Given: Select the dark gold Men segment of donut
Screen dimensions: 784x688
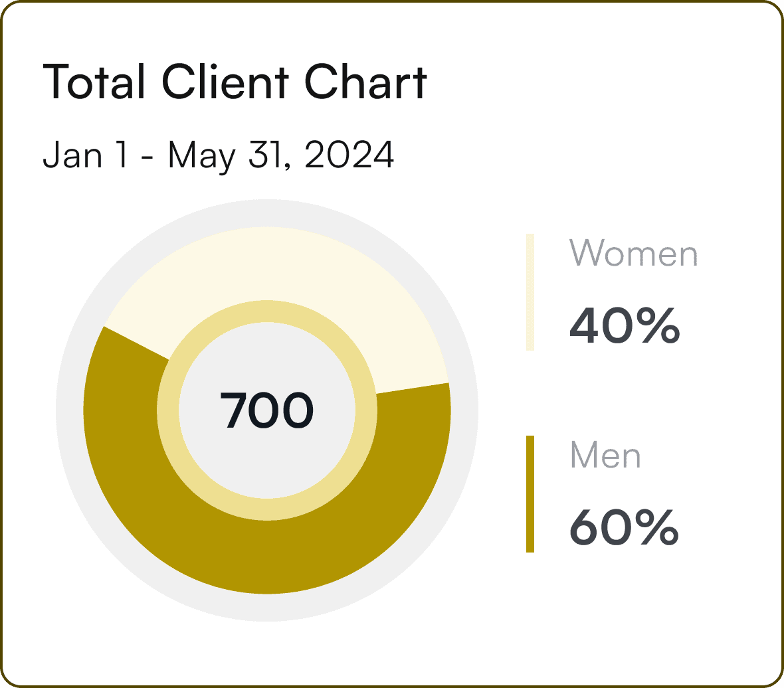Looking at the screenshot, I should 267,557.
